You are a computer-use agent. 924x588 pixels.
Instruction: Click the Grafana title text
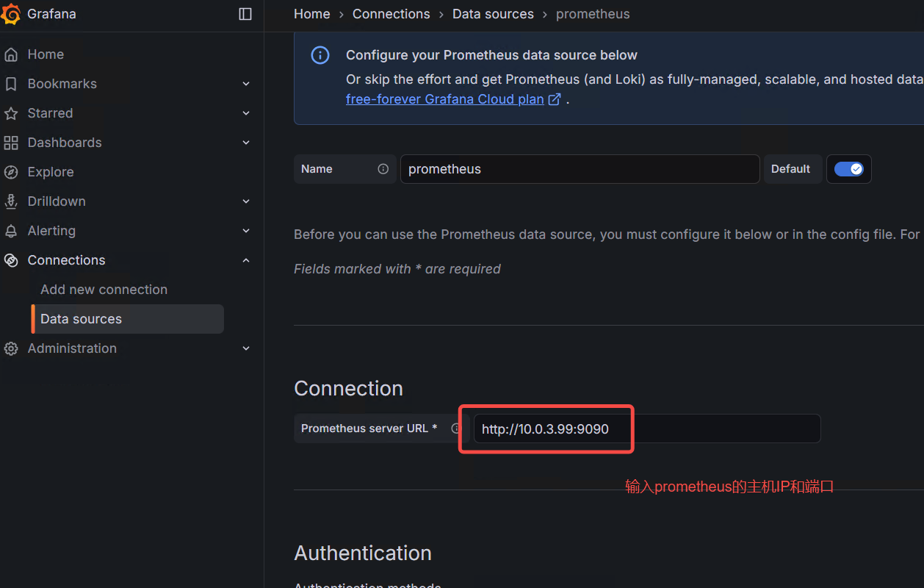51,14
